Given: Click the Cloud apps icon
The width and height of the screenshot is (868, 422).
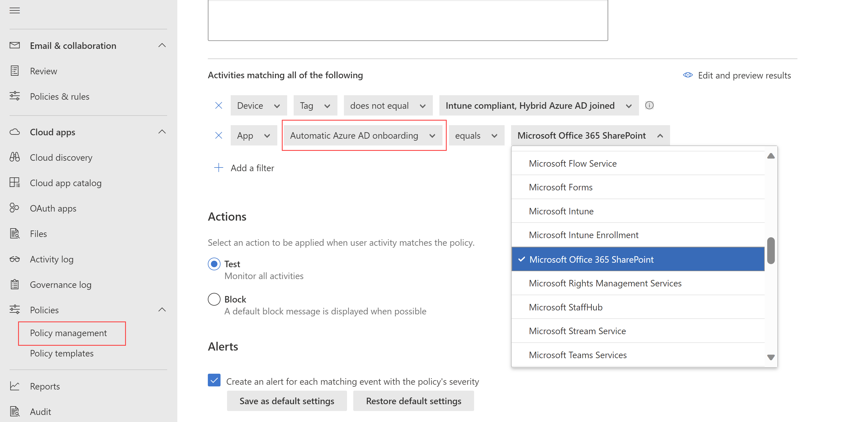Looking at the screenshot, I should [x=15, y=131].
